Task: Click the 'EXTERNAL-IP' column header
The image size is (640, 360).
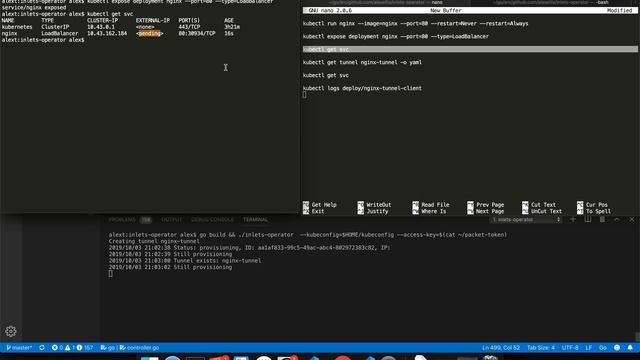Action: point(153,20)
